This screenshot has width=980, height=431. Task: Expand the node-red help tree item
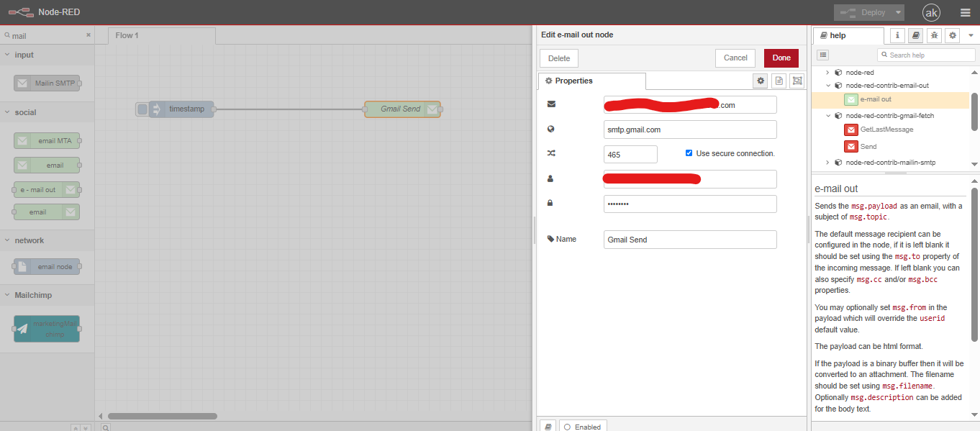[x=827, y=73]
